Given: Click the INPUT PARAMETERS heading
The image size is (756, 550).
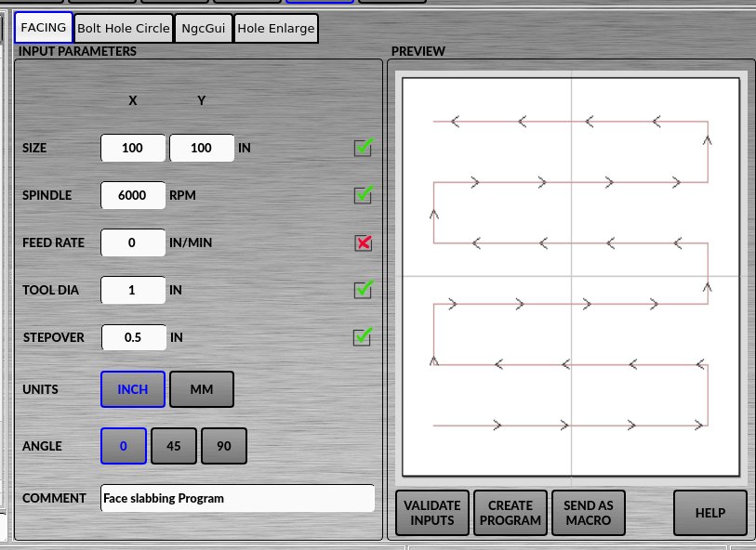Looking at the screenshot, I should [77, 51].
